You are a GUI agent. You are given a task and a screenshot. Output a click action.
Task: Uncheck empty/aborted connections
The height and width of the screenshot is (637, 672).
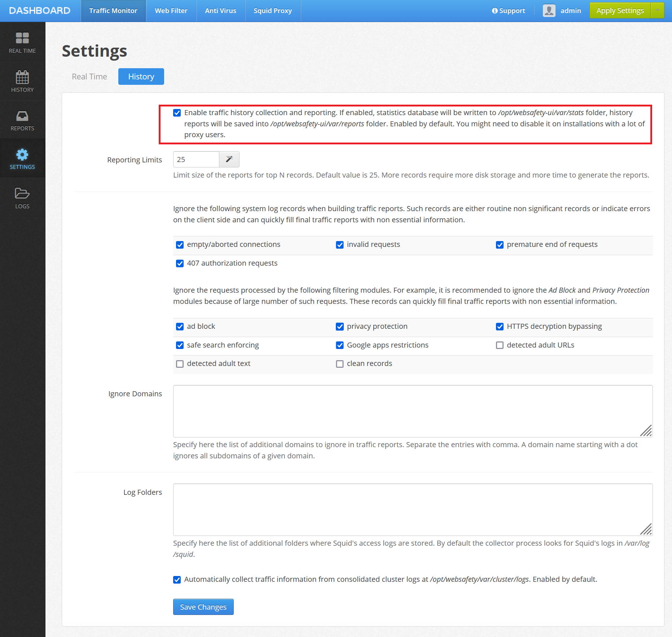coord(180,245)
